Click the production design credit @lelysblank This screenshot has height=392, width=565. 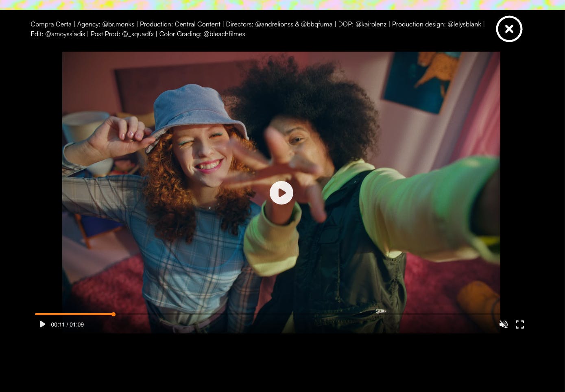464,24
